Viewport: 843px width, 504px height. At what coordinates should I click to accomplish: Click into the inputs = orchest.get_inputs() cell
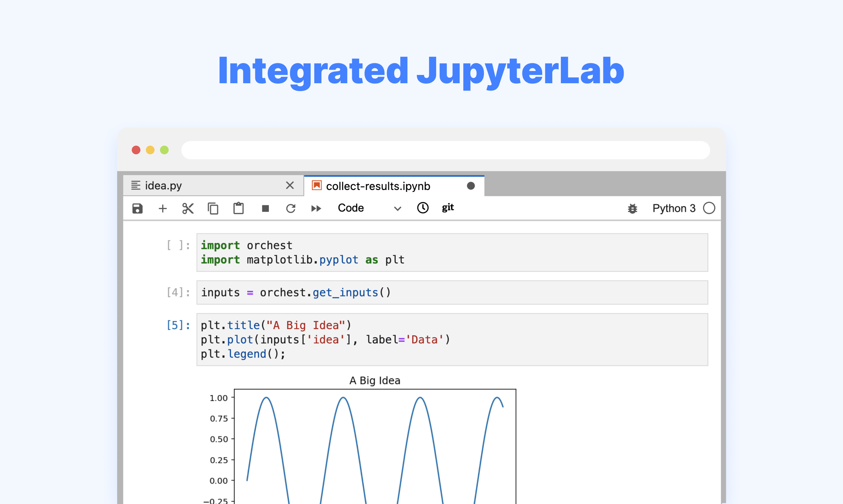[452, 292]
